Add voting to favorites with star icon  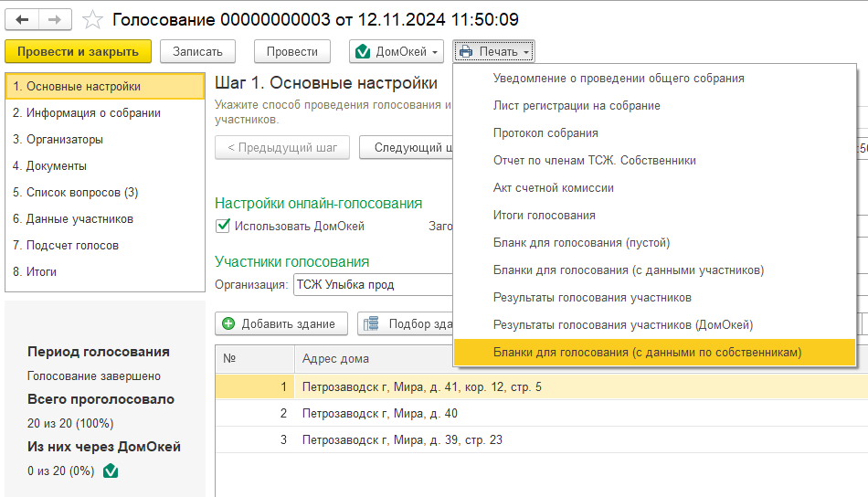point(92,19)
